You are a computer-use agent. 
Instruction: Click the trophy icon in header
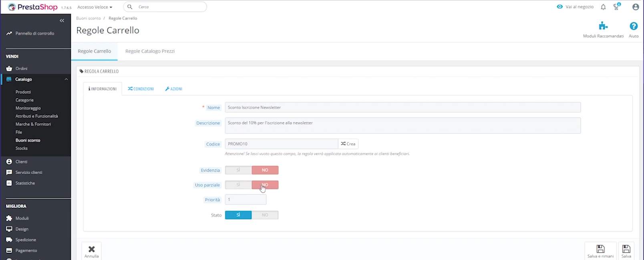[616, 7]
